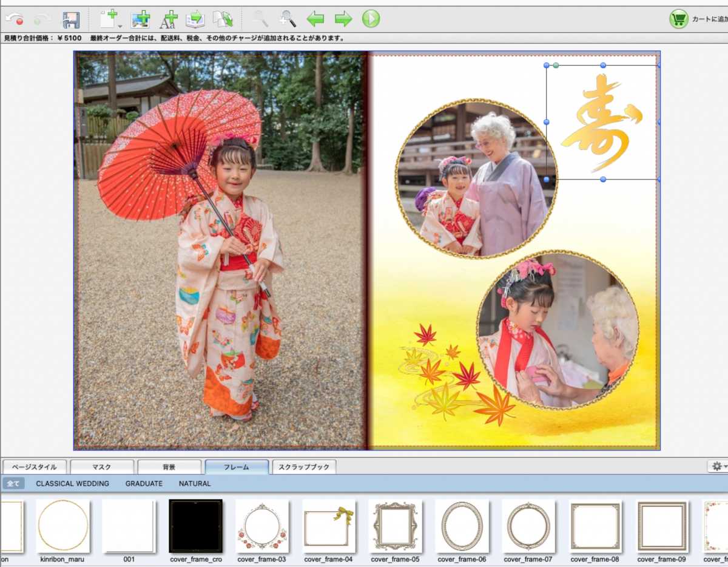Switch to the ページスタイル tab
This screenshot has height=567, width=728.
(35, 467)
